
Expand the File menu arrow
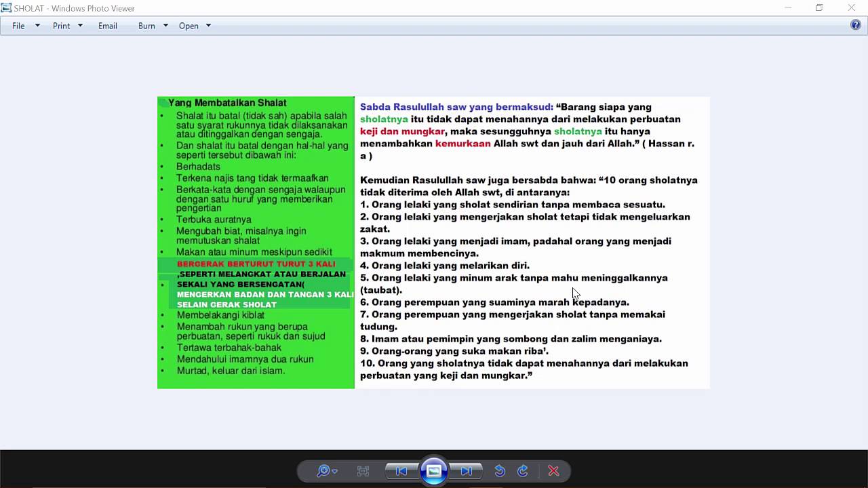pos(37,26)
